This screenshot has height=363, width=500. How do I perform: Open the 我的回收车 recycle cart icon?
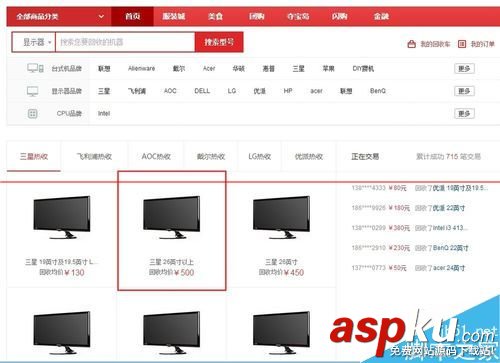click(x=412, y=44)
